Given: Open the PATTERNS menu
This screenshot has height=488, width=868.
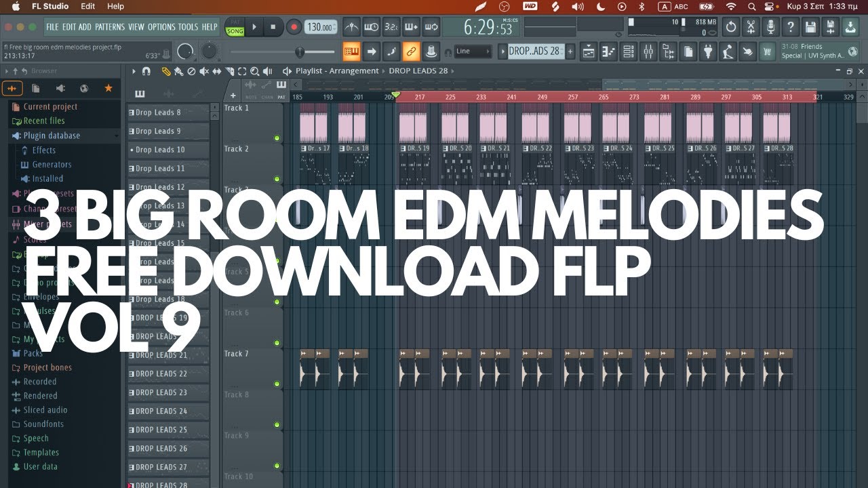Looking at the screenshot, I should coord(110,27).
